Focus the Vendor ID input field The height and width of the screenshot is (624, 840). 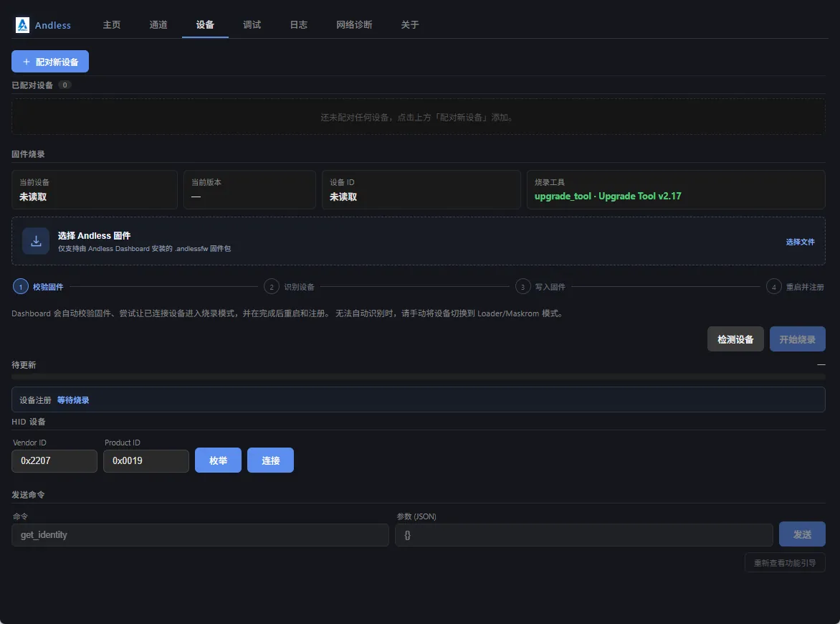54,461
